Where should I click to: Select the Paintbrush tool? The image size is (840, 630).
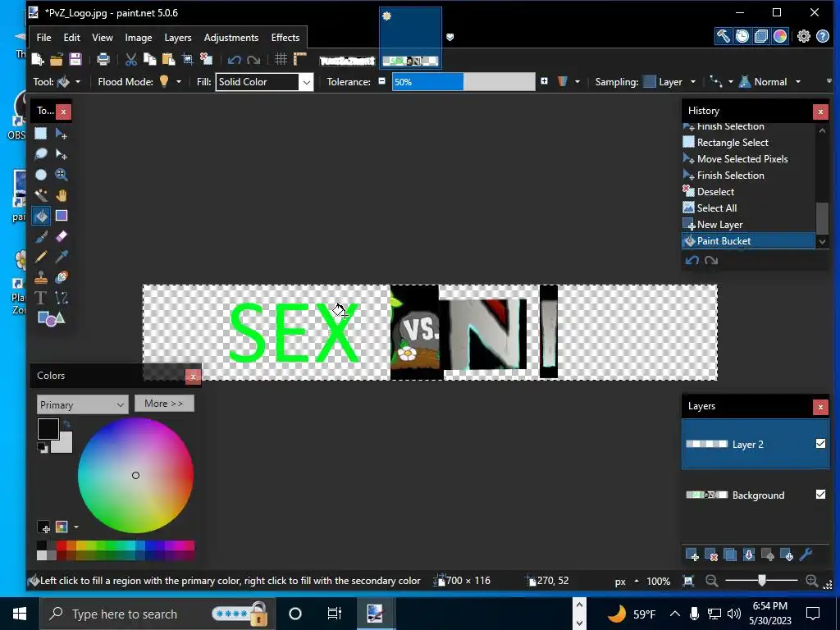tap(41, 236)
